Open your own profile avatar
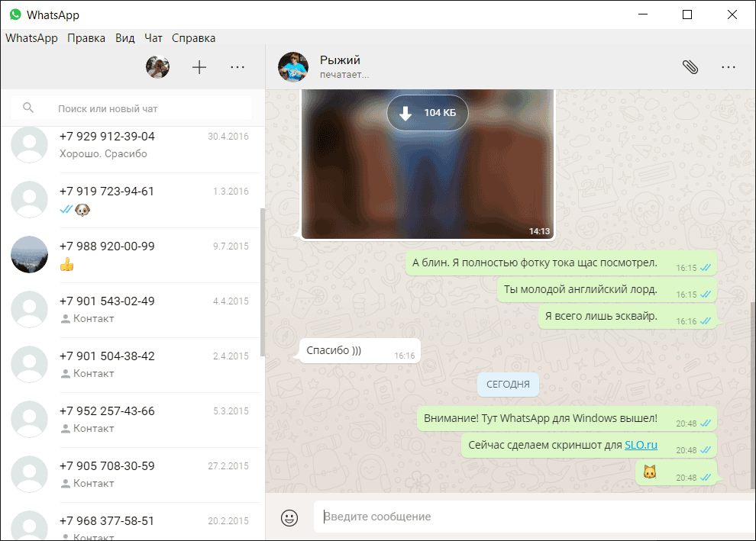 [157, 67]
